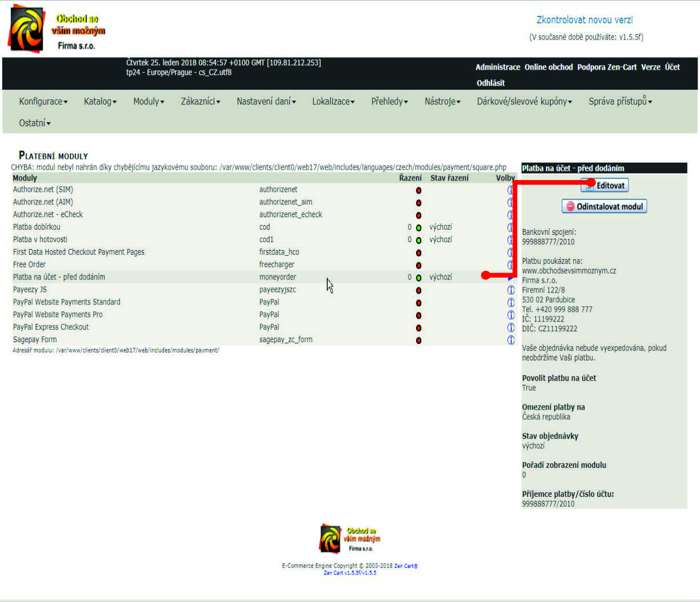Viewport: 700px width, 602px height.
Task: Click Odhlásit to log out
Action: 491,83
